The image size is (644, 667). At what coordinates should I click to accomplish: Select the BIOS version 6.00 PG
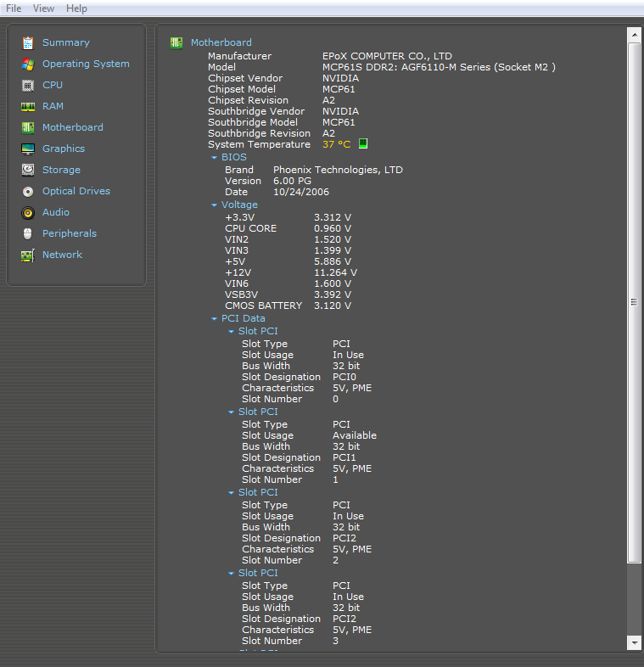pyautogui.click(x=292, y=181)
